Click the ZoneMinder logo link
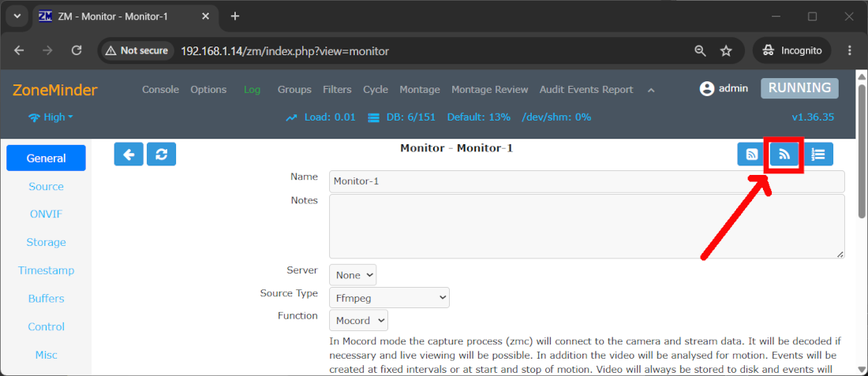The image size is (868, 376). pos(54,90)
